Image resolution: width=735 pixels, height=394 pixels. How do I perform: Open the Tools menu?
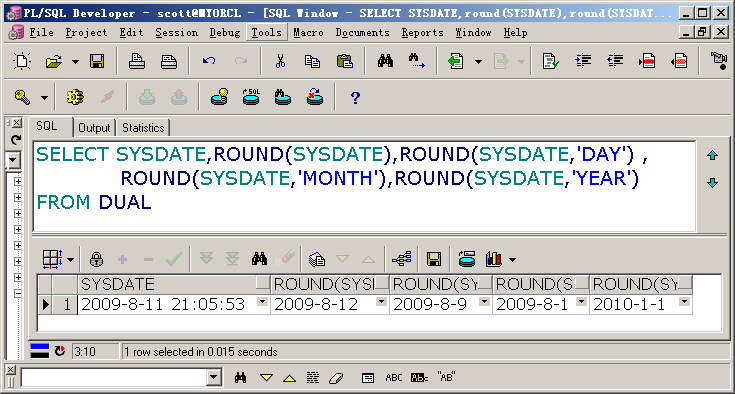point(266,32)
